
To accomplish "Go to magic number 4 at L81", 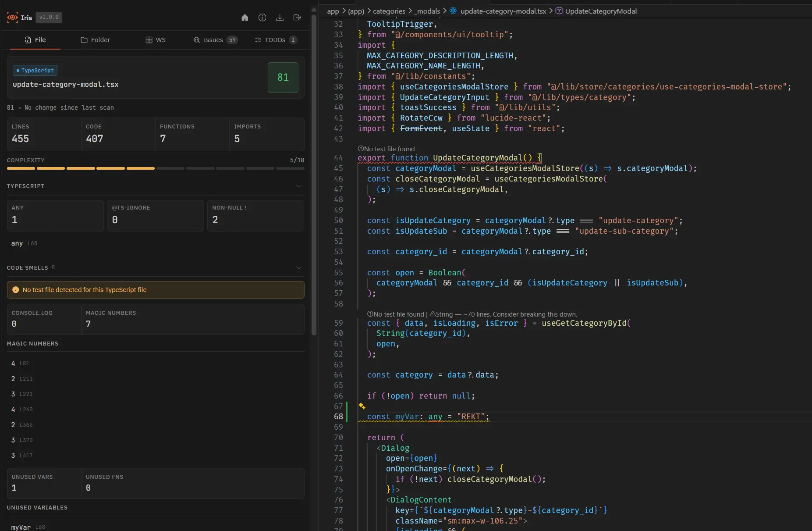I will click(x=20, y=364).
